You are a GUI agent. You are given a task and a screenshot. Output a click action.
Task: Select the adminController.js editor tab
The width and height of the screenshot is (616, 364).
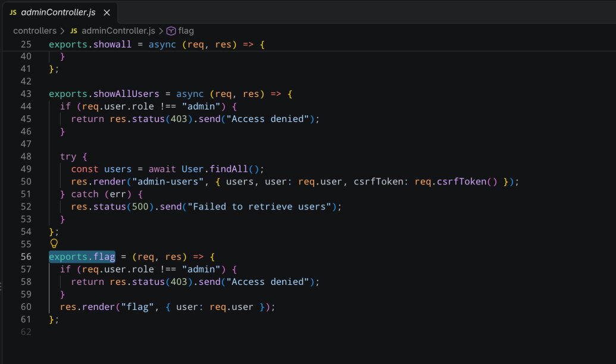coord(60,12)
